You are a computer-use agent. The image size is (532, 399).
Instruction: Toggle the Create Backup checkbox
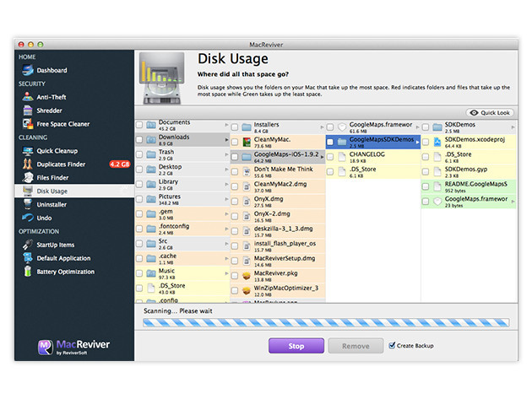pyautogui.click(x=392, y=346)
